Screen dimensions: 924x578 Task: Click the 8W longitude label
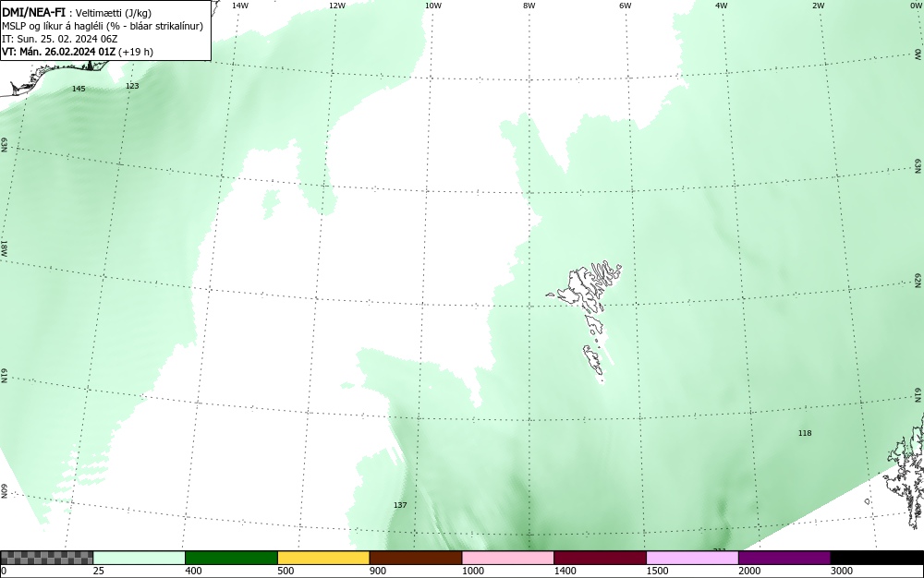point(529,6)
